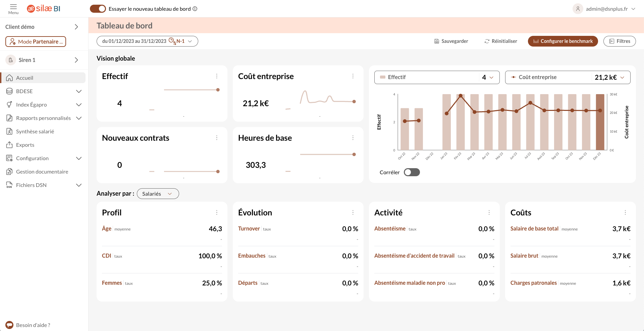This screenshot has width=644, height=331.
Task: Click the Charges patronales indicator link
Action: [534, 283]
